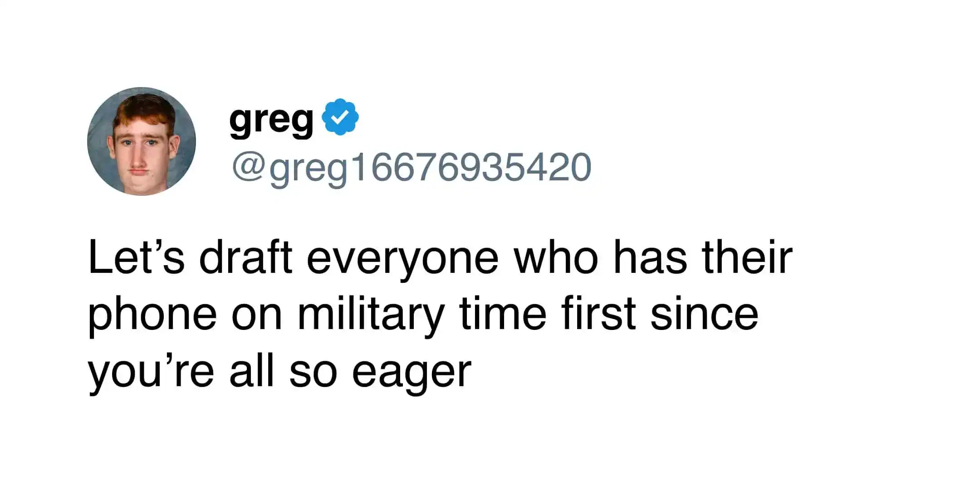Click the word "everyone" in the tweet
The height and width of the screenshot is (485, 980).
pos(402,258)
